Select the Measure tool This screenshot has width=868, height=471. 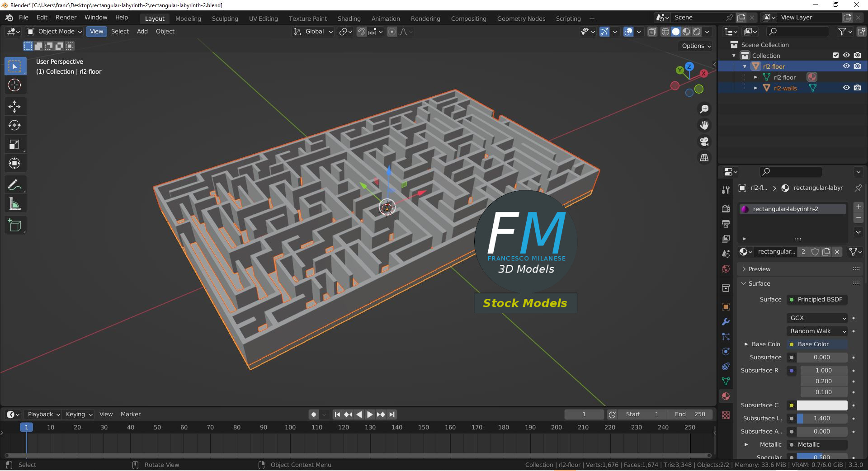(15, 203)
